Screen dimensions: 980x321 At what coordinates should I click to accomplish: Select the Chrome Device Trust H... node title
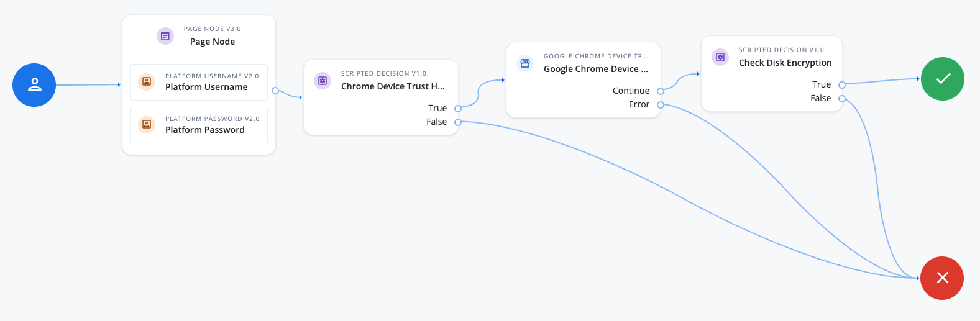pos(393,86)
